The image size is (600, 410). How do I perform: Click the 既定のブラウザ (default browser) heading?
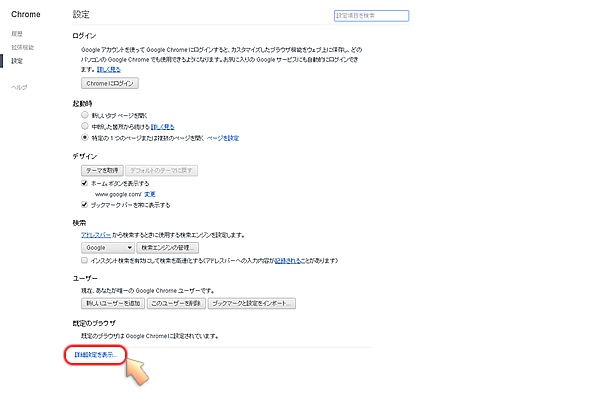(x=94, y=323)
